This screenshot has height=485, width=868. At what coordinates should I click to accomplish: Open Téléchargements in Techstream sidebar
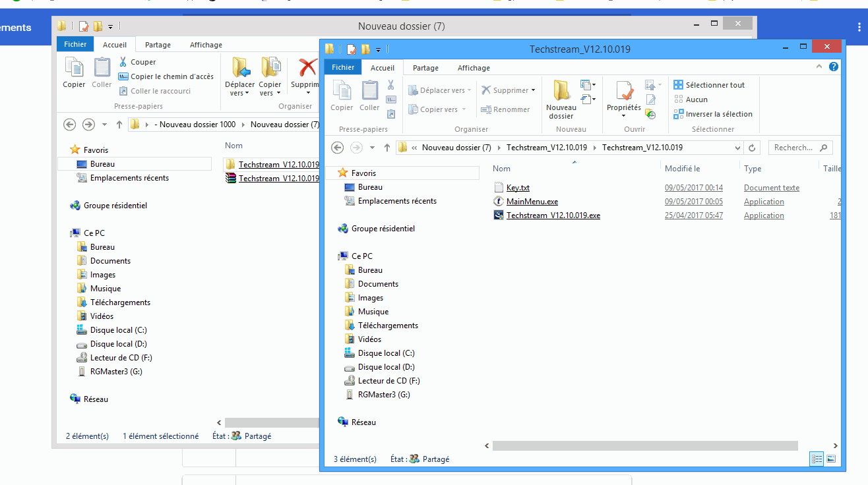(x=381, y=326)
